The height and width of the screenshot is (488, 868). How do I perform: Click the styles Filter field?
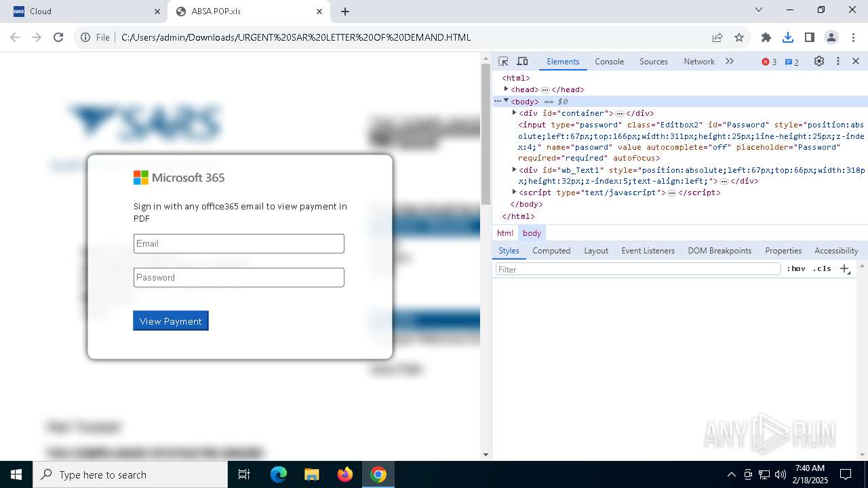tap(638, 269)
